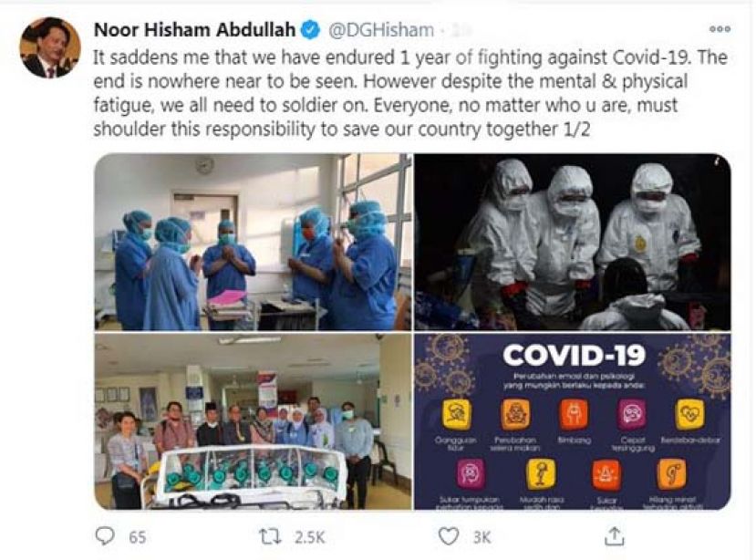Retweet this post using the retweet icon
This screenshot has width=756, height=560.
270,536
